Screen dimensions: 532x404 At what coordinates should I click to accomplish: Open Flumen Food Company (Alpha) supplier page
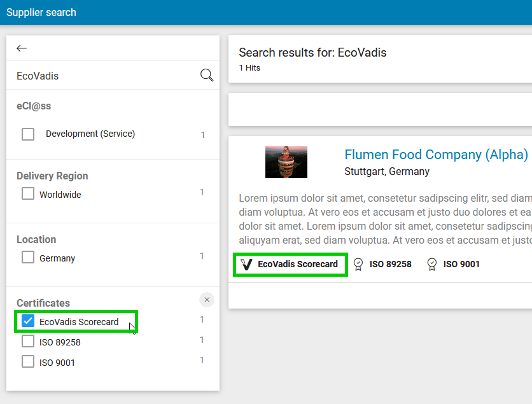[436, 155]
